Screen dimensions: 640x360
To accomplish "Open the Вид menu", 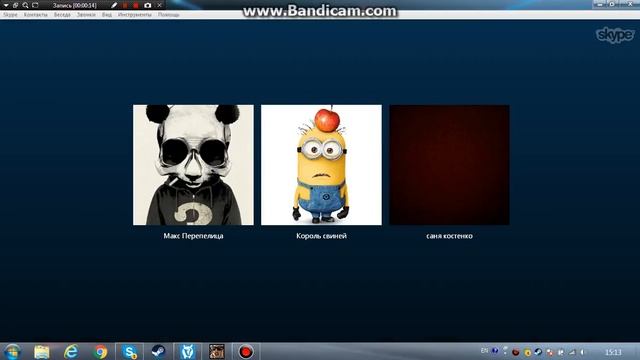I will (x=107, y=15).
